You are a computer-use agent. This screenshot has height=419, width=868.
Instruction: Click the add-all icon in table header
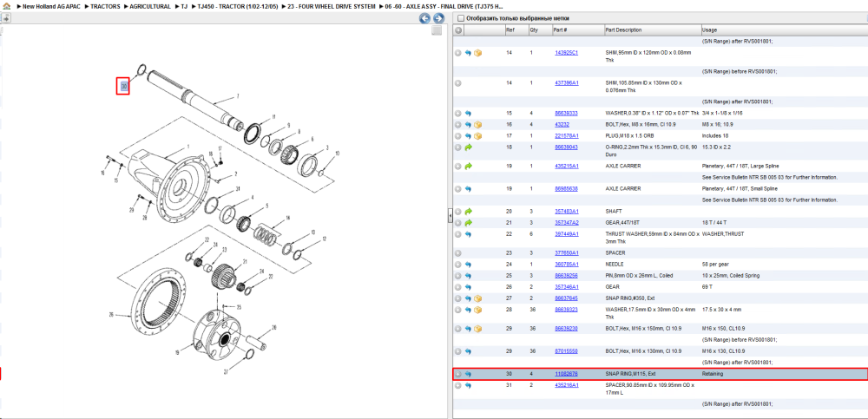pos(457,30)
